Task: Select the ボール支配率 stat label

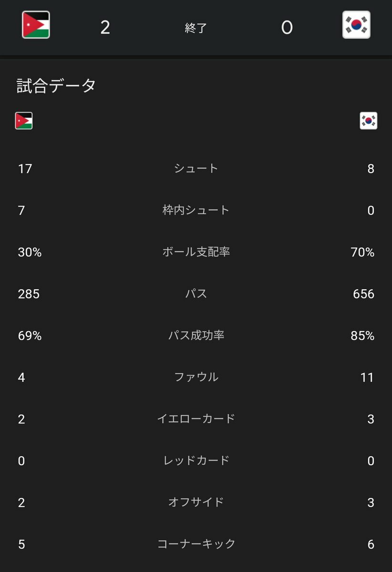Action: (x=196, y=252)
